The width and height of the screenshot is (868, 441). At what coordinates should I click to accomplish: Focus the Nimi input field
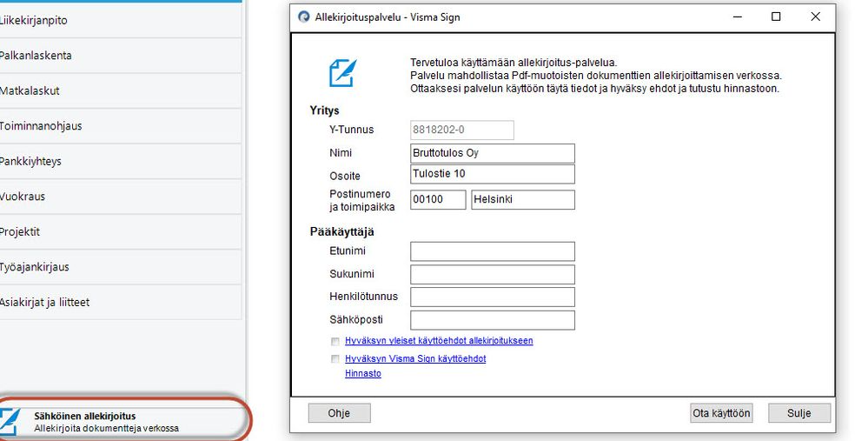[493, 153]
